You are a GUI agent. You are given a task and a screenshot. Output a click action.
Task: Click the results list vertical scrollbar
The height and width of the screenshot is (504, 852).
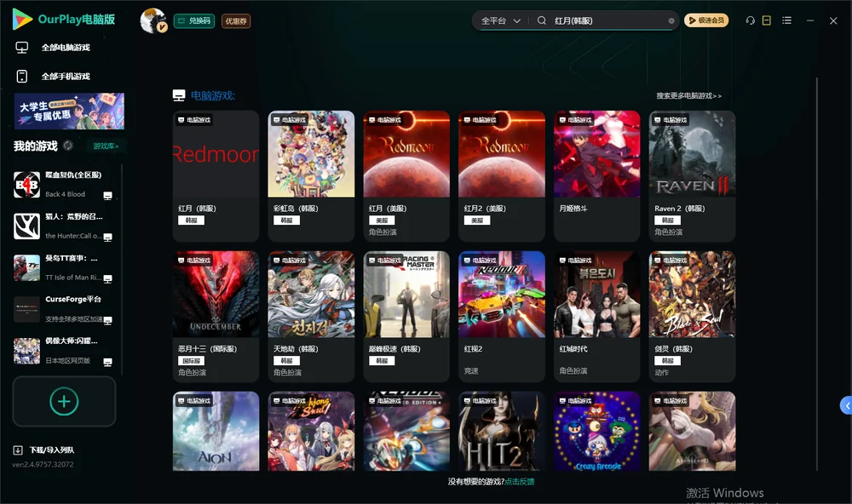817,274
